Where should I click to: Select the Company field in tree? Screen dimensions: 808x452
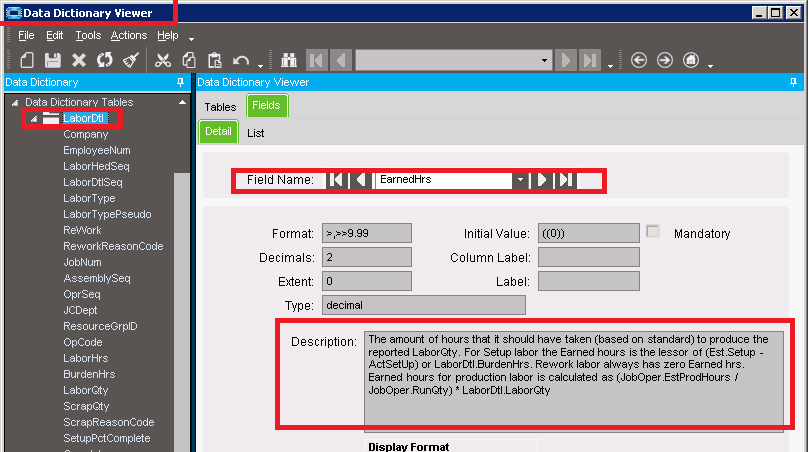coord(86,135)
